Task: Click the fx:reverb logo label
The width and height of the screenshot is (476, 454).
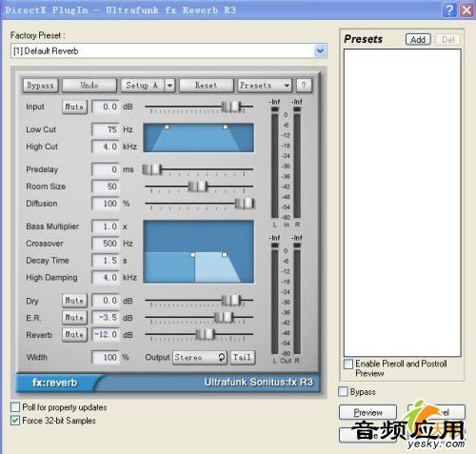Action: click(54, 383)
